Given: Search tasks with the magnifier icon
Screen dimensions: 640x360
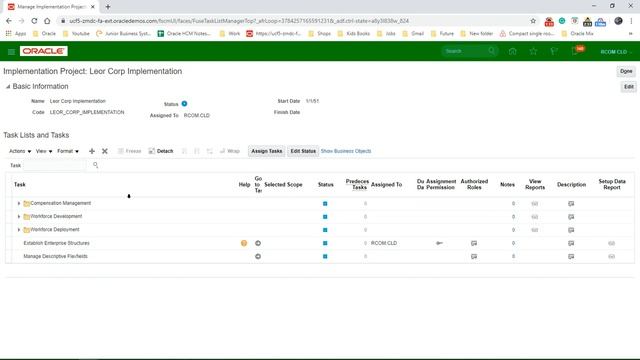Looking at the screenshot, I should (x=96, y=165).
